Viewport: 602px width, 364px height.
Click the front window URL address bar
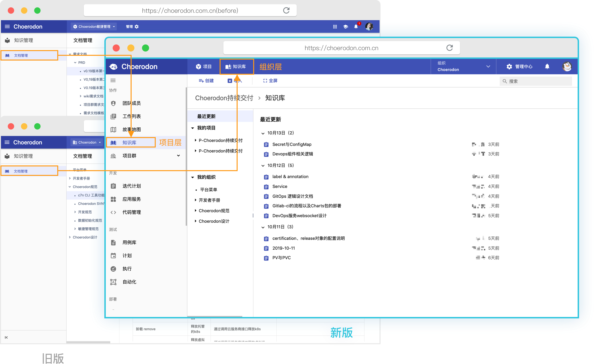(x=341, y=48)
